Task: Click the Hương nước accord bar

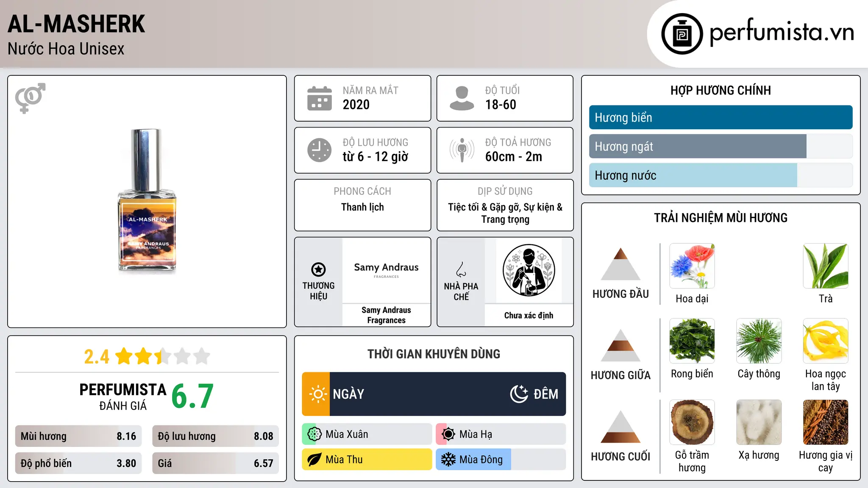Action: (x=721, y=175)
